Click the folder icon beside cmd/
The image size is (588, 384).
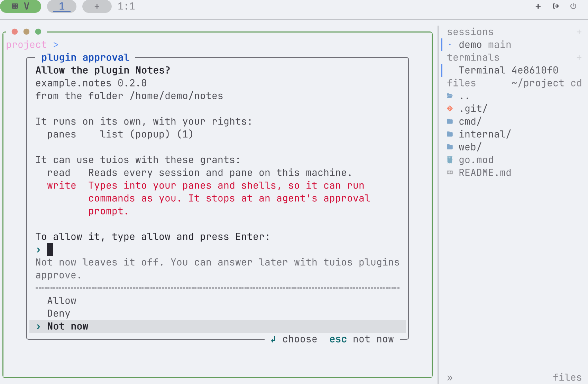tap(450, 121)
